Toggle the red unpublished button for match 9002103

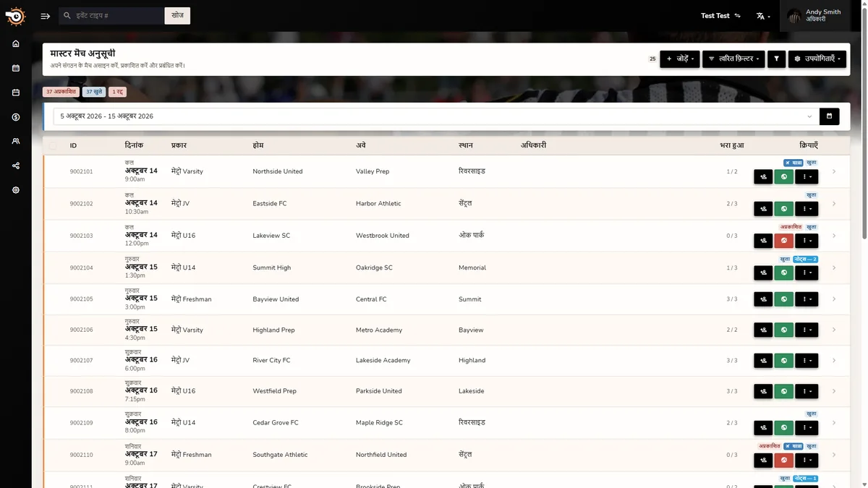click(784, 241)
